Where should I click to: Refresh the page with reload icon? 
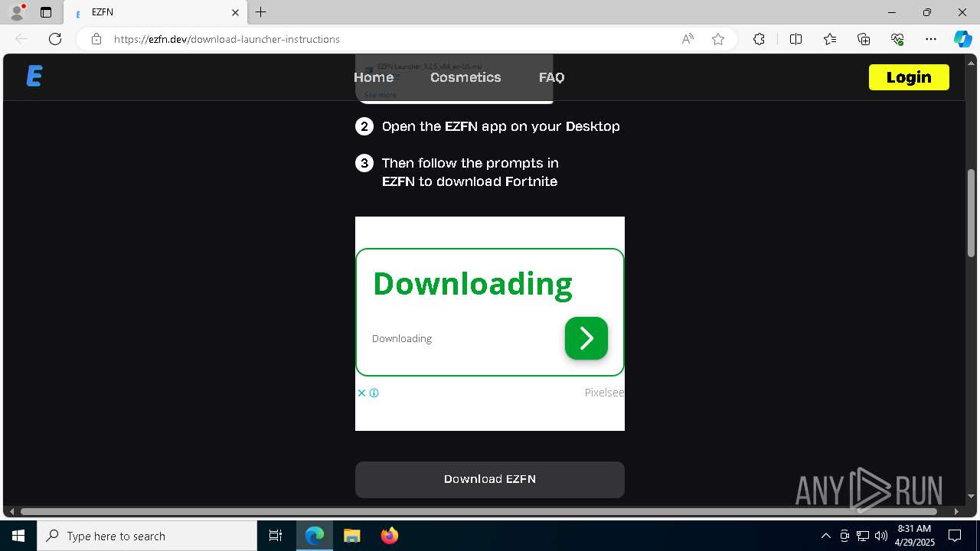point(55,39)
